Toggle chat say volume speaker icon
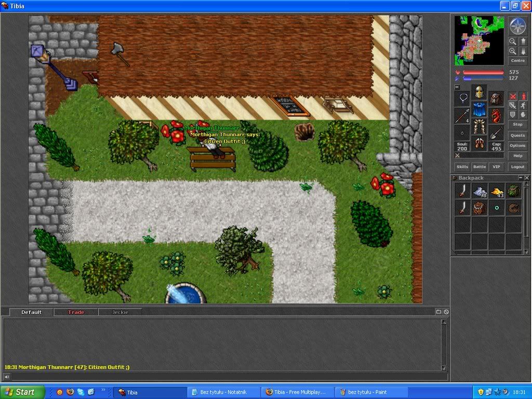532x399 pixels. (x=6, y=376)
